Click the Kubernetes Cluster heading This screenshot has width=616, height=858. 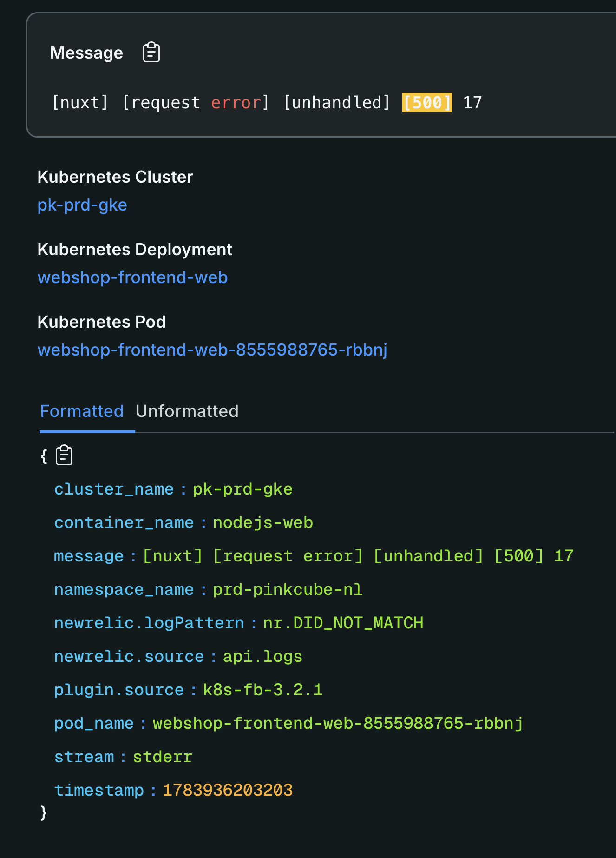[115, 177]
